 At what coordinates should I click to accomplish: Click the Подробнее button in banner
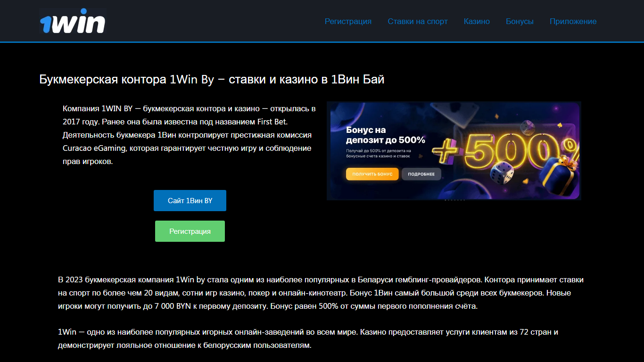point(421,174)
